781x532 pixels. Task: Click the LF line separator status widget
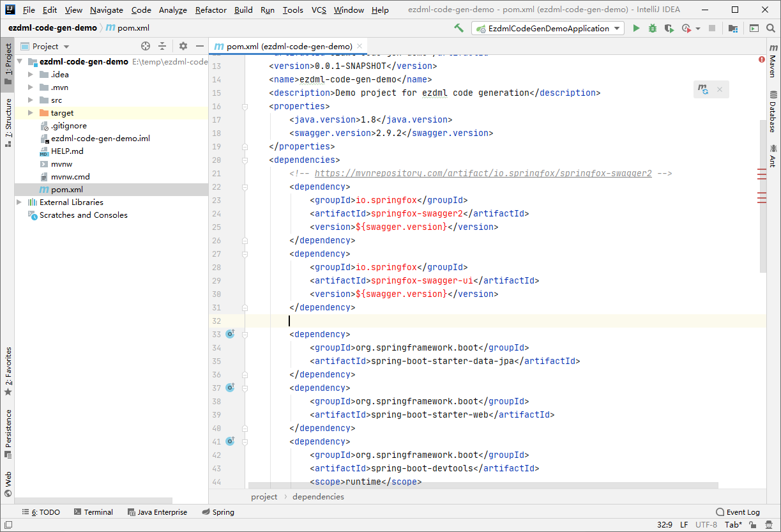tap(684, 525)
